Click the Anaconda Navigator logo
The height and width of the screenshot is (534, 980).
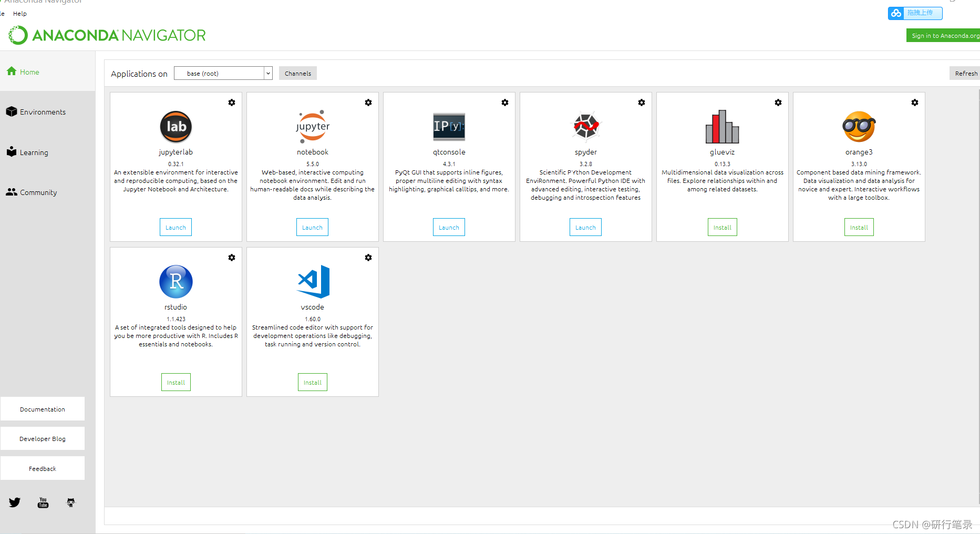coord(107,35)
